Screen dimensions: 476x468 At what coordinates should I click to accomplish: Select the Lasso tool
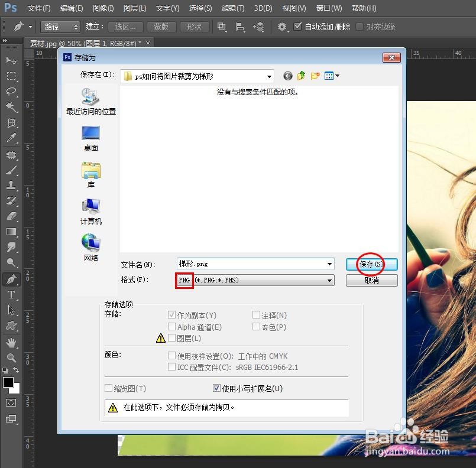[x=11, y=91]
